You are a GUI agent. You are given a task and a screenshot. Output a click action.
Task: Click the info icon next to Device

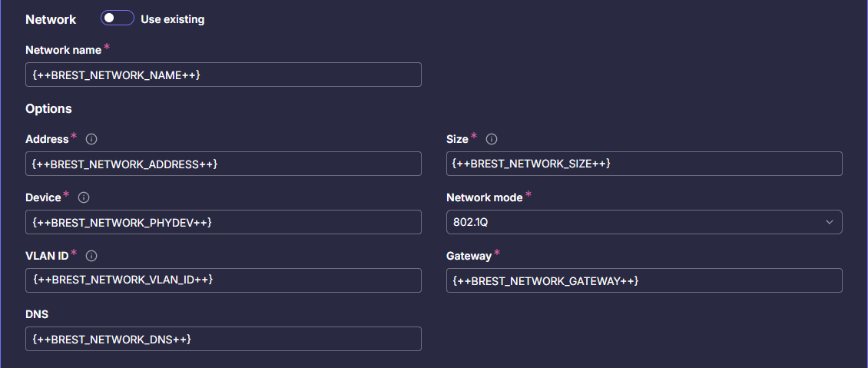[84, 197]
